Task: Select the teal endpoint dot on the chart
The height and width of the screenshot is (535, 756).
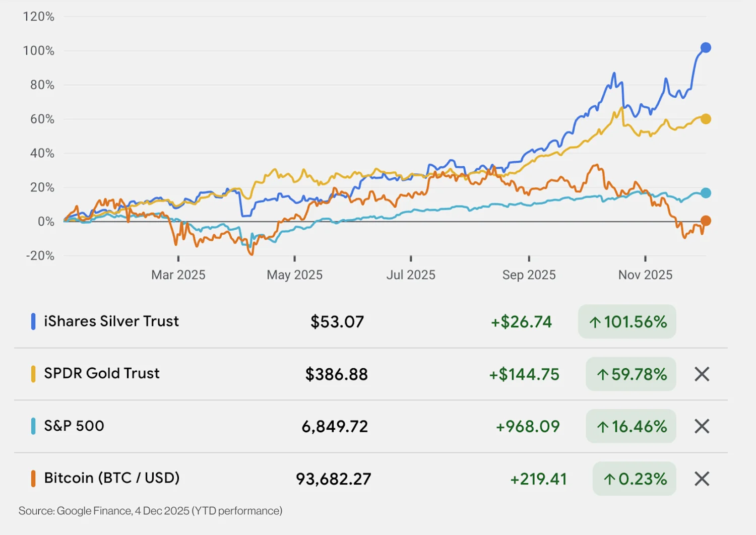Action: pyautogui.click(x=705, y=192)
